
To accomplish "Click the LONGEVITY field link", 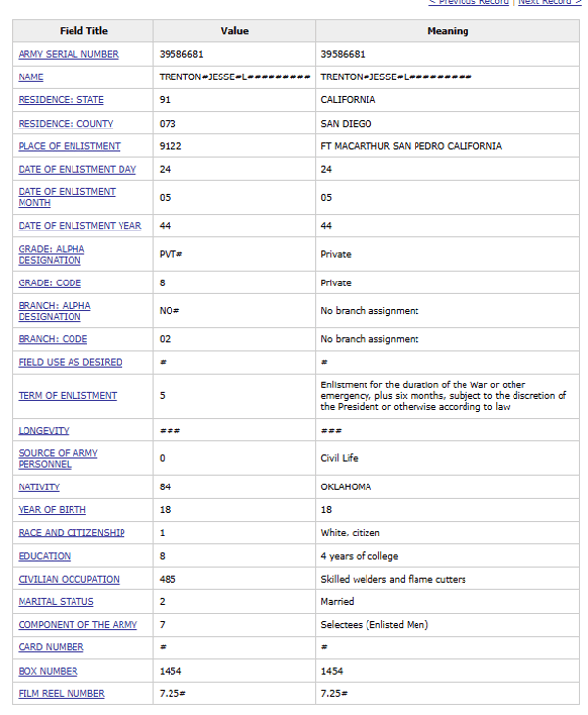I will pyautogui.click(x=43, y=431).
